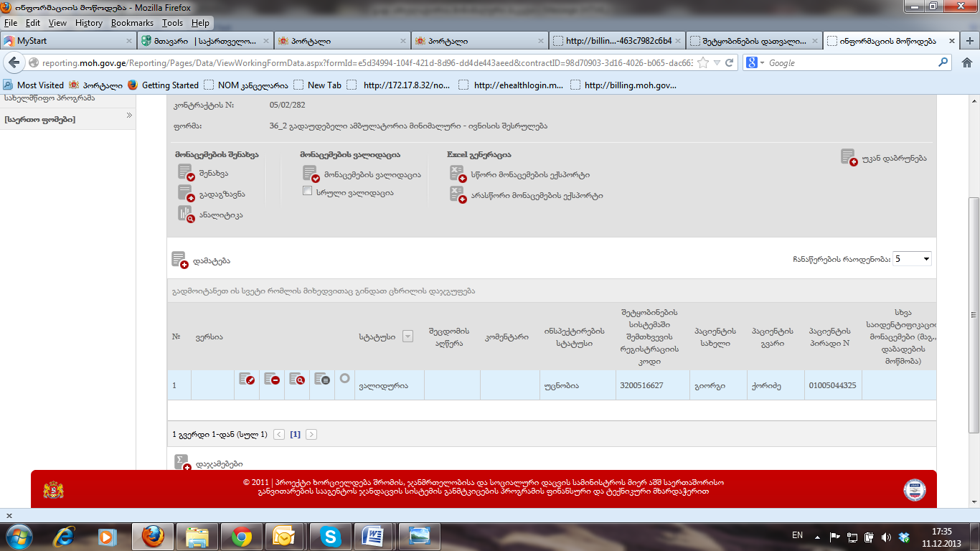Image resolution: width=980 pixels, height=551 pixels.
Task: Open ანალიტიკა analytics icon
Action: [x=187, y=214]
